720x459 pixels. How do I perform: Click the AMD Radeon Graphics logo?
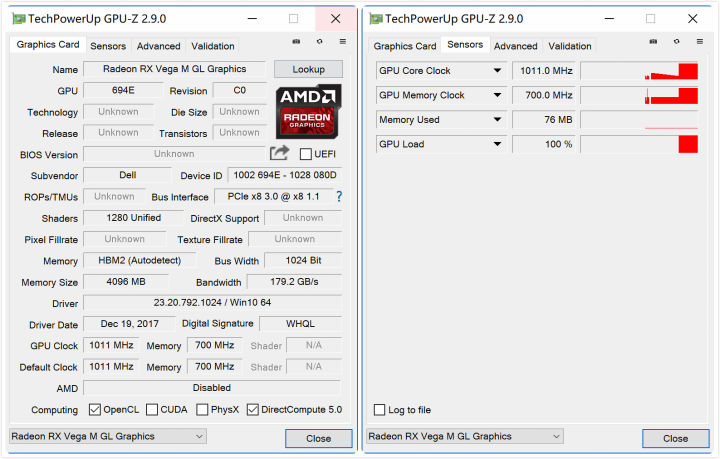pos(309,112)
